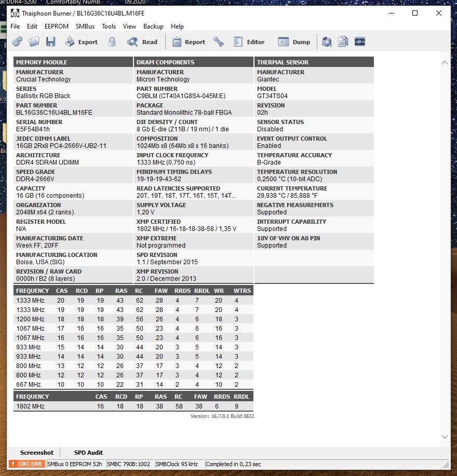Screen dimensions: 457x476
Task: Click sensor status value Disabled
Action: point(270,129)
